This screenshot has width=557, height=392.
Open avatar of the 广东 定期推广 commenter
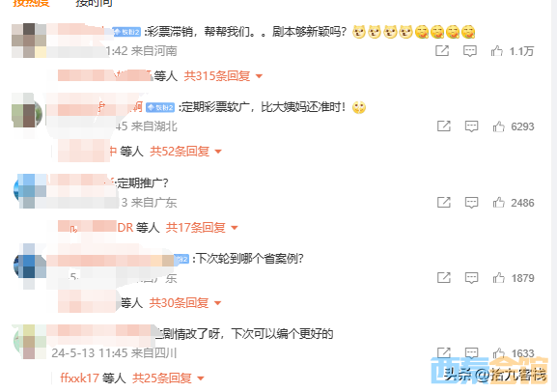(30, 191)
